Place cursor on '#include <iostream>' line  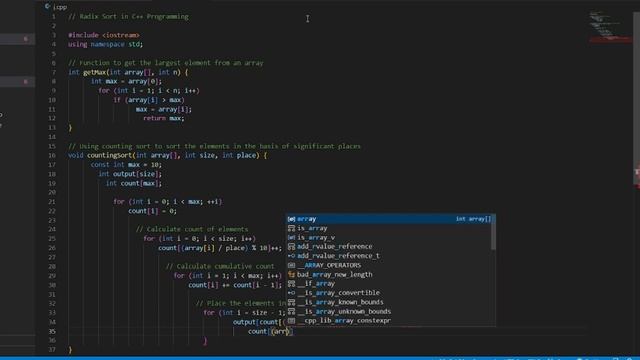pyautogui.click(x=104, y=35)
